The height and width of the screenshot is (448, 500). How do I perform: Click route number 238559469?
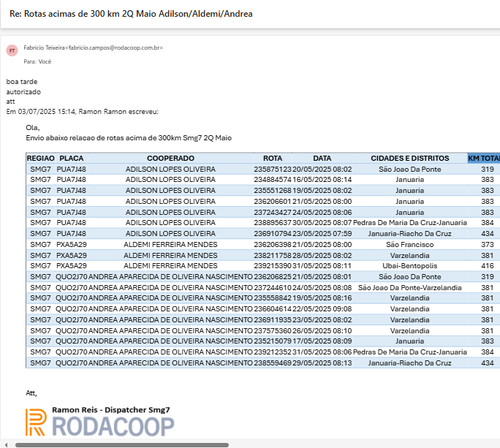tap(273, 363)
